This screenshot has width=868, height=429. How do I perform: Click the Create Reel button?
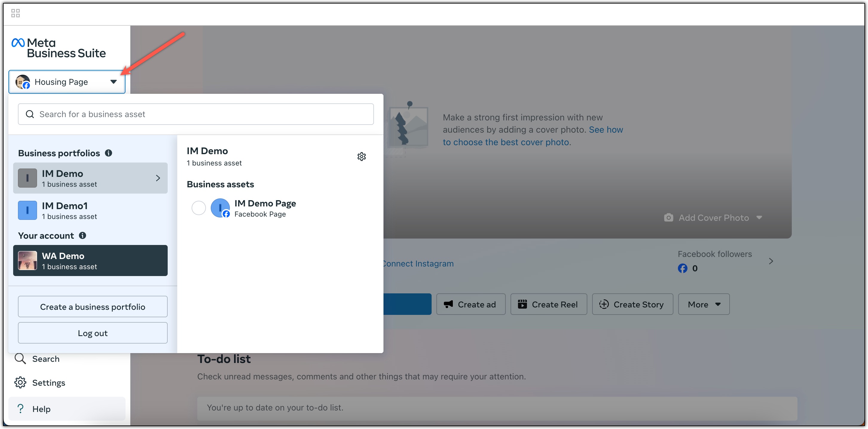click(x=548, y=304)
